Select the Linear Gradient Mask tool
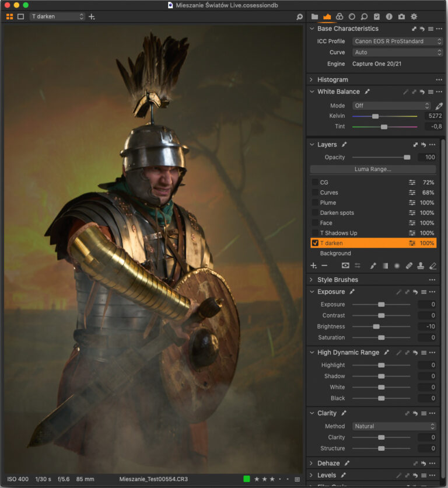The width and height of the screenshot is (448, 488). 385,266
